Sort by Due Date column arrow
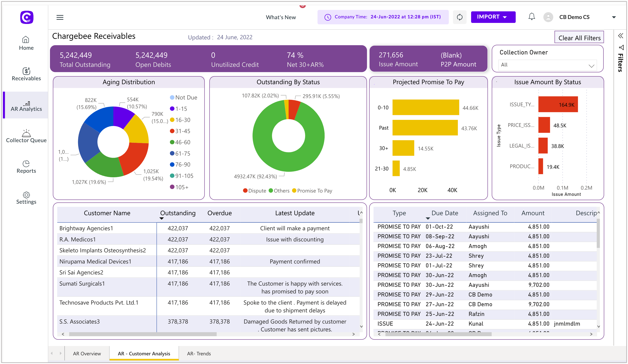Viewport: 628px width, 364px height. tap(428, 219)
